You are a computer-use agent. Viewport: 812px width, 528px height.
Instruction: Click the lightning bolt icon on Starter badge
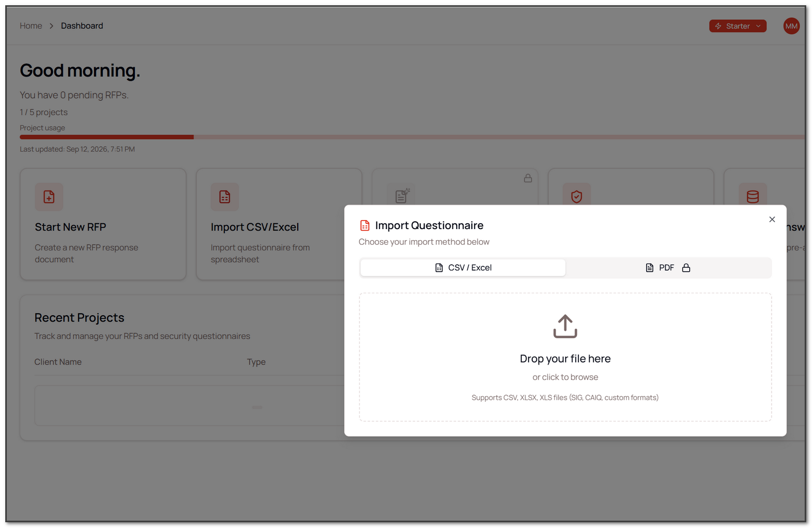pos(718,26)
